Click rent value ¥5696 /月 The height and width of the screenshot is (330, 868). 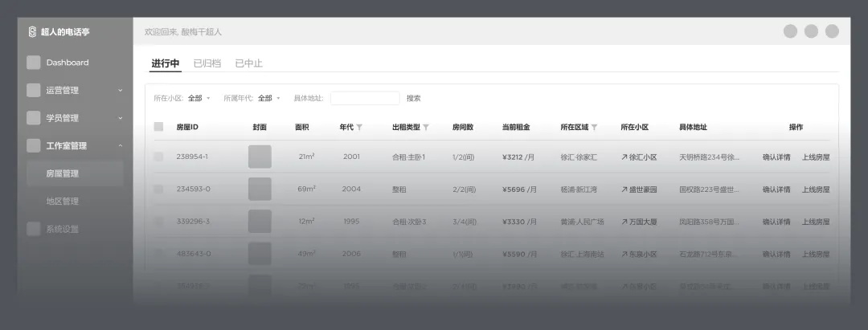tap(518, 189)
